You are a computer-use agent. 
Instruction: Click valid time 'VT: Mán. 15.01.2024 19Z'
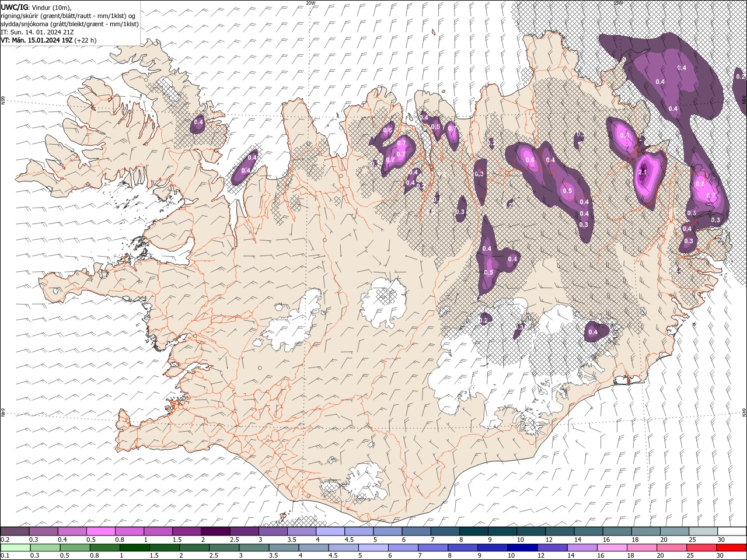pyautogui.click(x=37, y=40)
